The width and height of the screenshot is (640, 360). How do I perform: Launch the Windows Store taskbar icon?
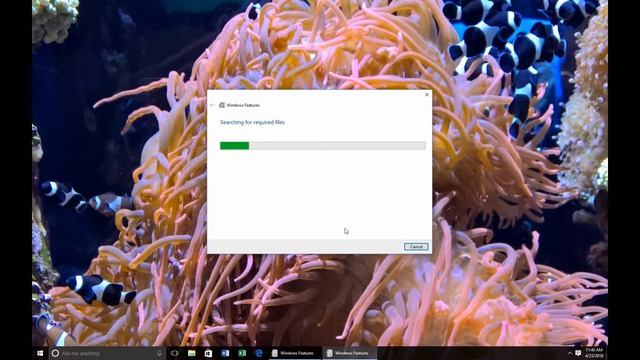(208, 353)
